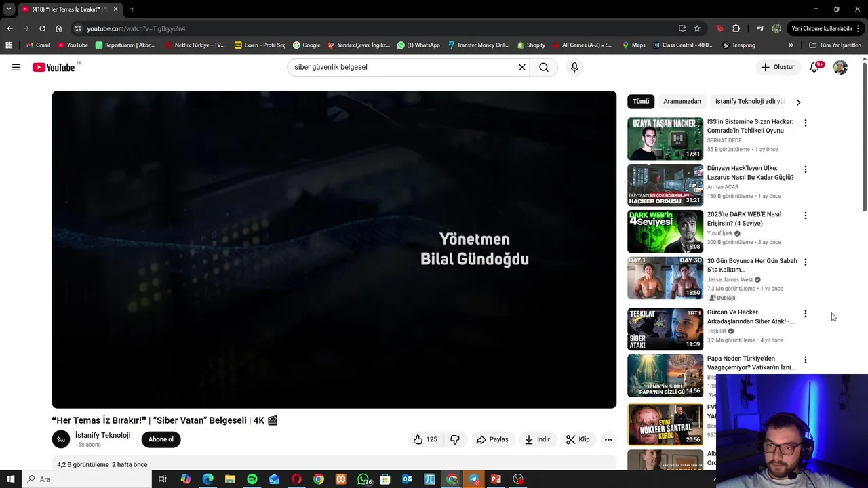
Task: Open Chrome extensions puzzle icon
Action: [x=736, y=28]
